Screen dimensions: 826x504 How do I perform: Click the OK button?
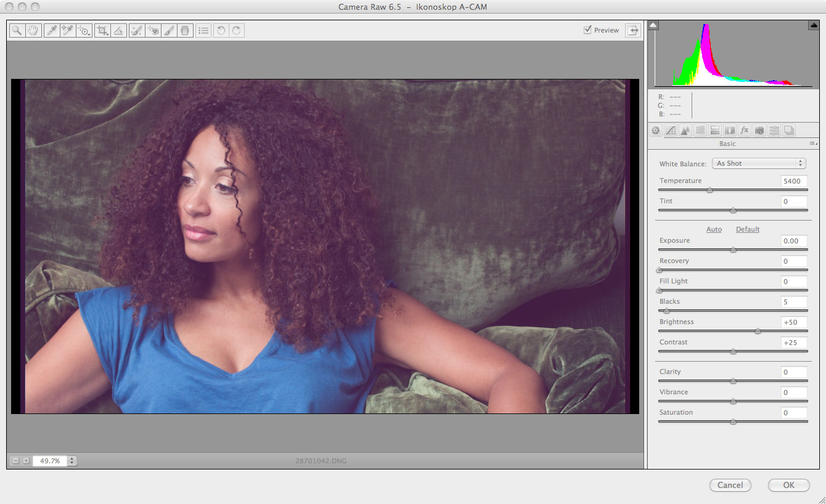789,485
